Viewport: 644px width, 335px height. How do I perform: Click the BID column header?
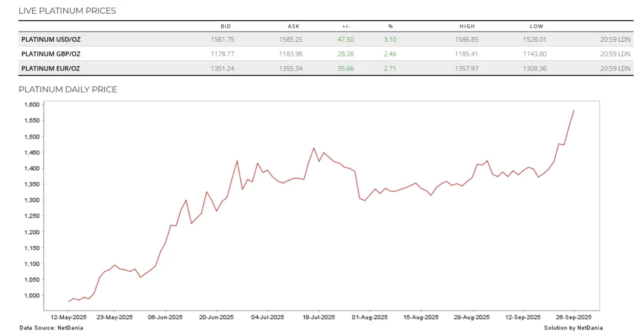(226, 26)
